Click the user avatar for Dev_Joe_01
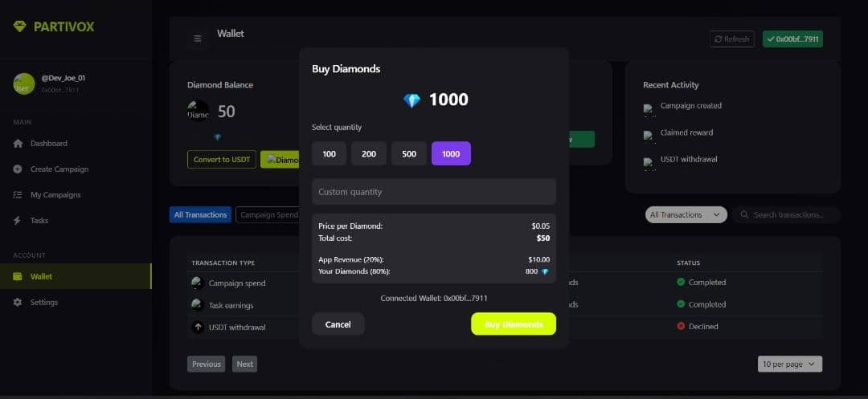The height and width of the screenshot is (399, 868). (x=24, y=83)
